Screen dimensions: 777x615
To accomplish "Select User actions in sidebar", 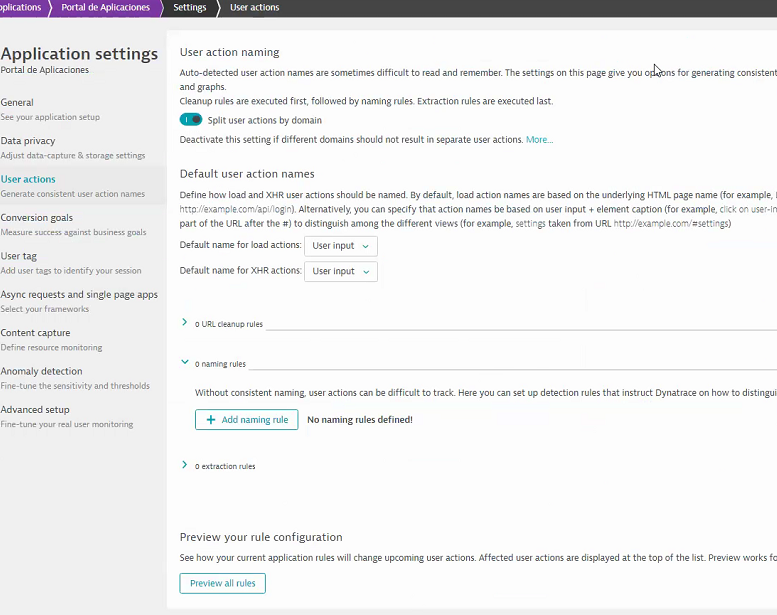I will click(28, 179).
